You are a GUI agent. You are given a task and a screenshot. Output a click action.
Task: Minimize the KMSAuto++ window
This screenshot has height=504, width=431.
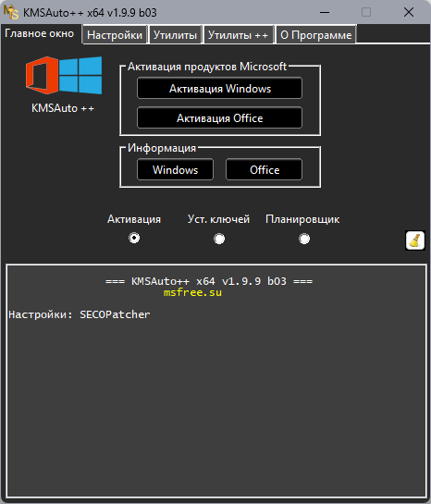(325, 13)
